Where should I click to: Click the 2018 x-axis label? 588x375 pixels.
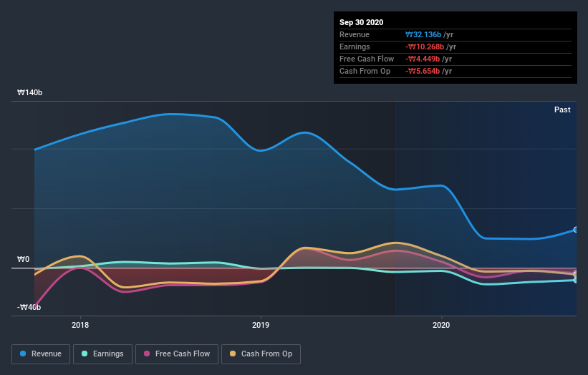[80, 325]
